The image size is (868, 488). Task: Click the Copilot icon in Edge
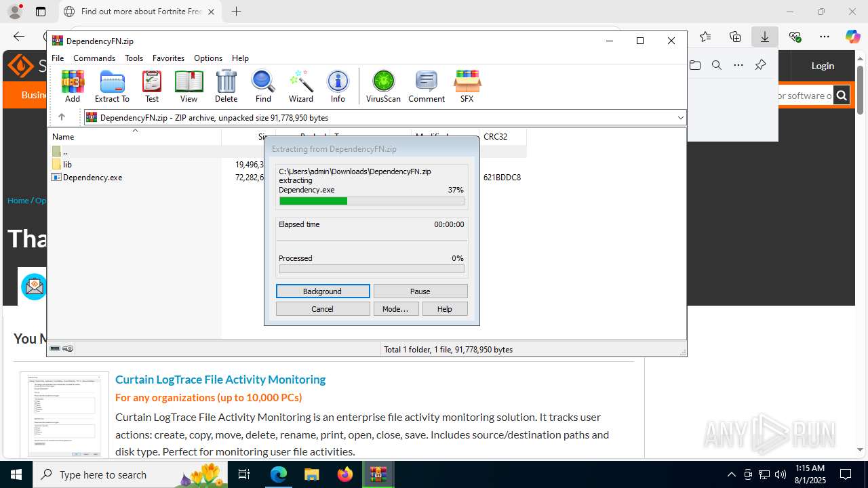(852, 37)
